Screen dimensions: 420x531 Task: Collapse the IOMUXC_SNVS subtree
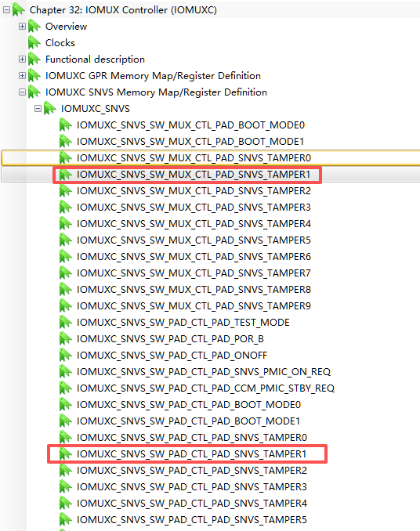(38, 109)
